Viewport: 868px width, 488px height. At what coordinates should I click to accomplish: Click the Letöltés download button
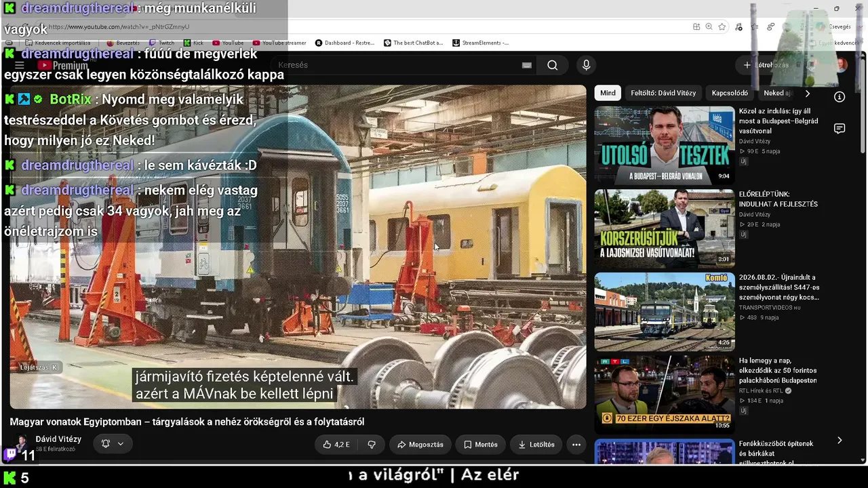coord(536,445)
